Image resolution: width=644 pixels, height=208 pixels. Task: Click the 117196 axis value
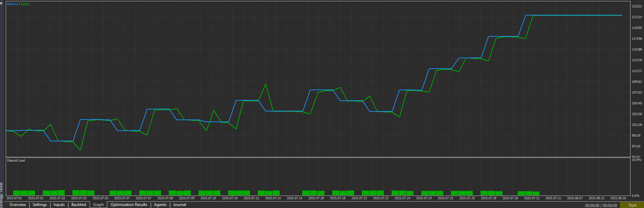pos(637,39)
